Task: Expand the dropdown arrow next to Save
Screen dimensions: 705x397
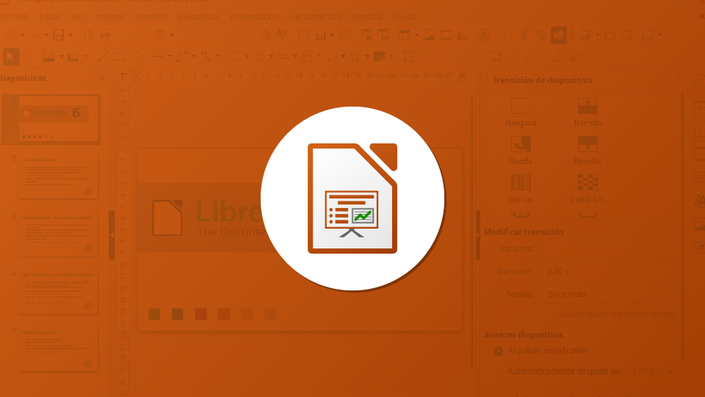Action: [x=71, y=35]
